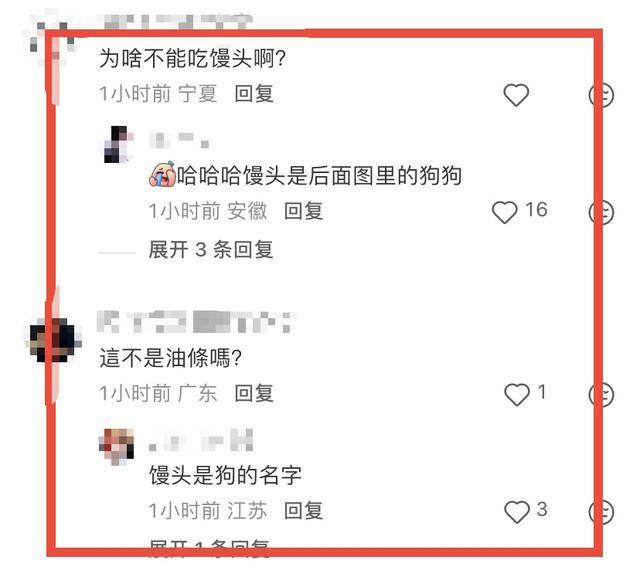Reply to the 哈哈哈馒头是后面图里的狗狗 comment
The image size is (640, 577).
pyautogui.click(x=303, y=211)
